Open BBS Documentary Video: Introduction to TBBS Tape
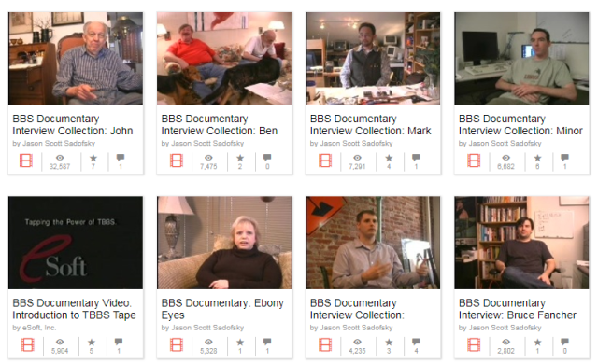This screenshot has height=364, width=598. click(74, 309)
